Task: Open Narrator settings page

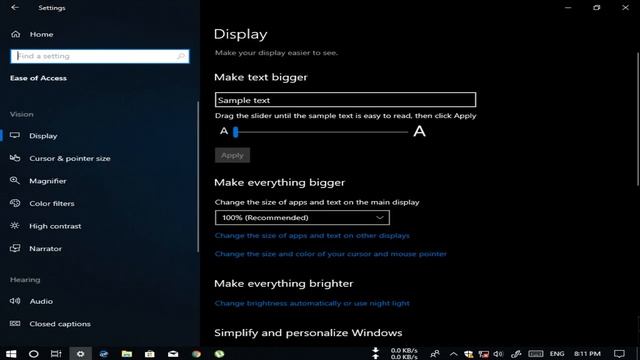Action: tap(45, 249)
